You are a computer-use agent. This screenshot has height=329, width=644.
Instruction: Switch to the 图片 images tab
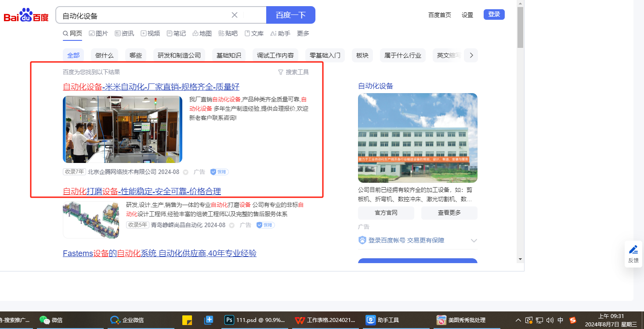[x=98, y=33]
